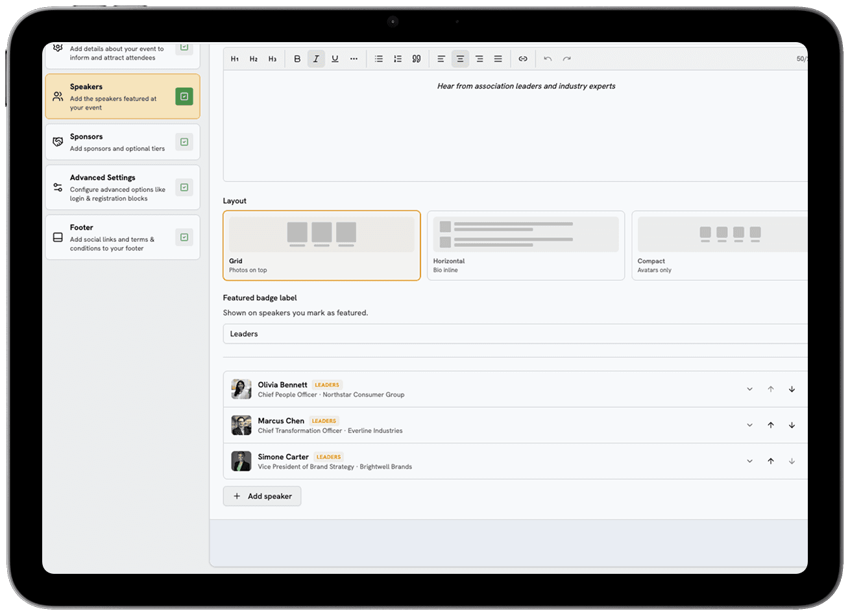The width and height of the screenshot is (850, 616).
Task: Apply Heading 3 formatting
Action: 273,59
